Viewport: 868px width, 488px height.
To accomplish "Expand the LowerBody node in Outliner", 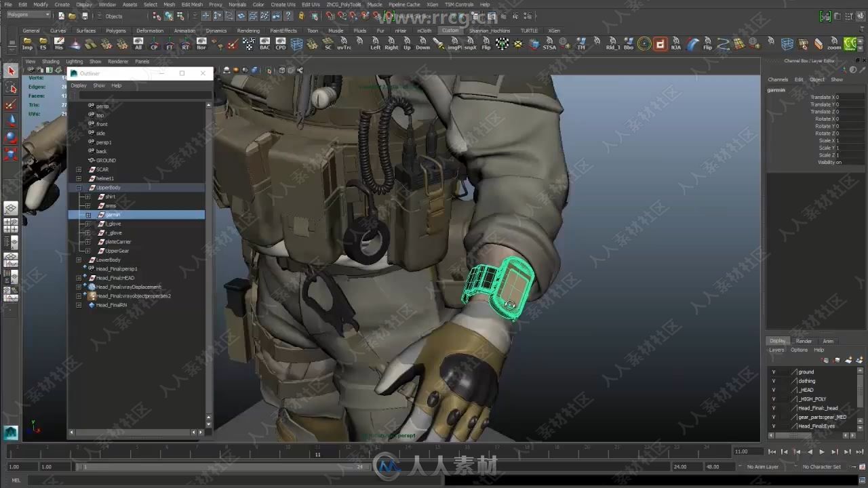I will point(79,260).
